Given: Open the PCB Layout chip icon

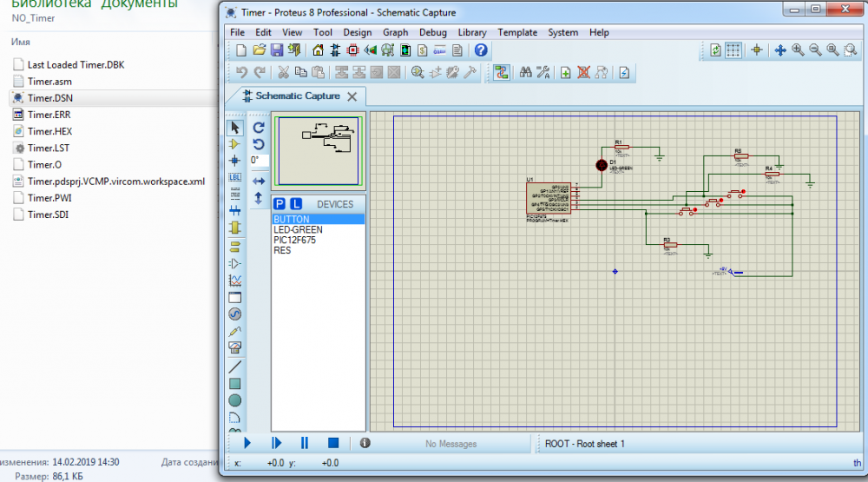Looking at the screenshot, I should (x=352, y=50).
